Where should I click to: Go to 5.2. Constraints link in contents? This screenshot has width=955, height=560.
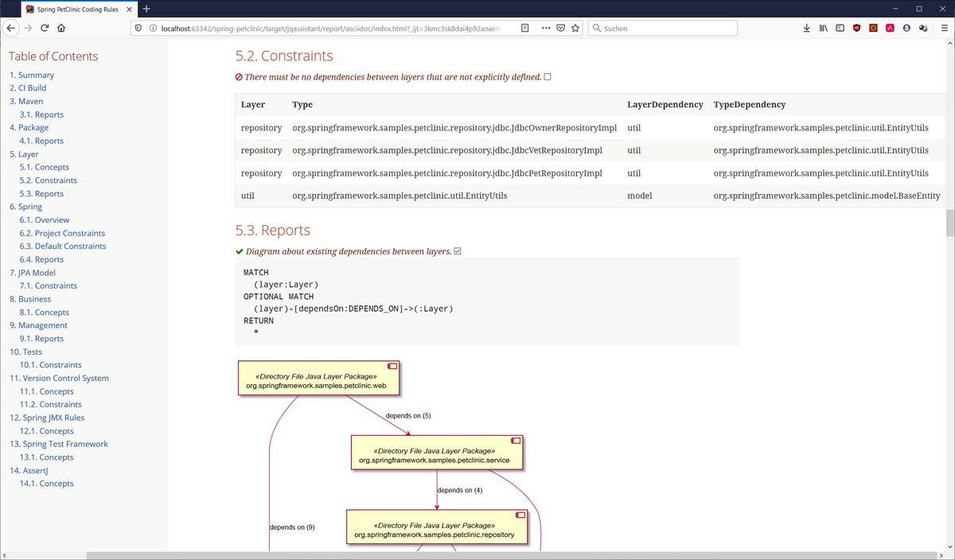(49, 181)
